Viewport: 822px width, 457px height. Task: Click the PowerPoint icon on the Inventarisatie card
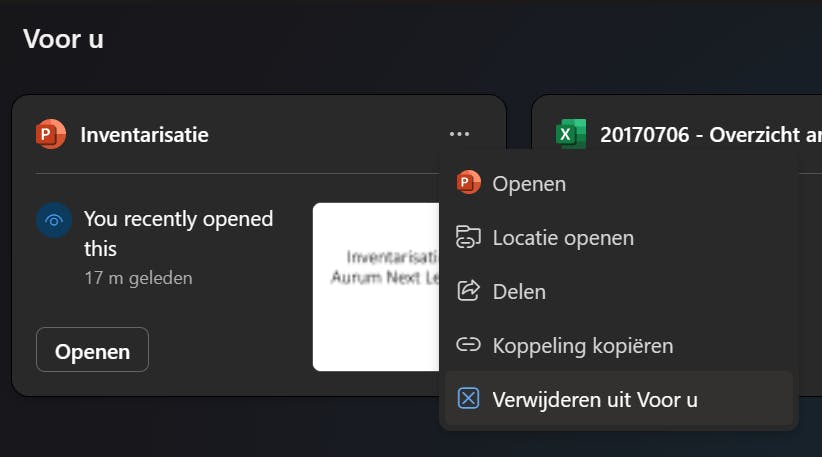(50, 134)
